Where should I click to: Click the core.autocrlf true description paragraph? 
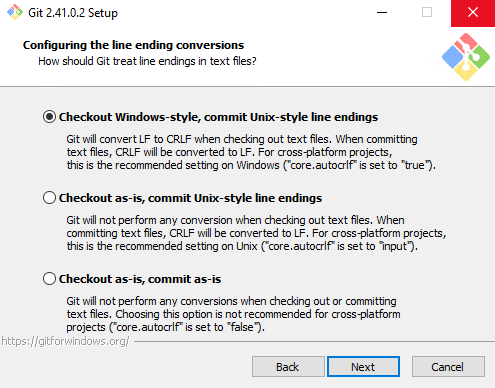click(x=251, y=152)
